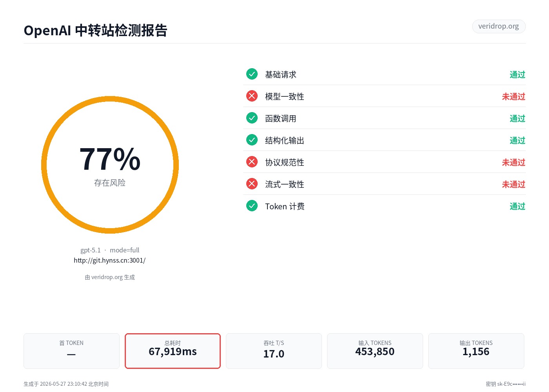Open the veridrop.org badge at top right
549x392 pixels.
point(498,26)
